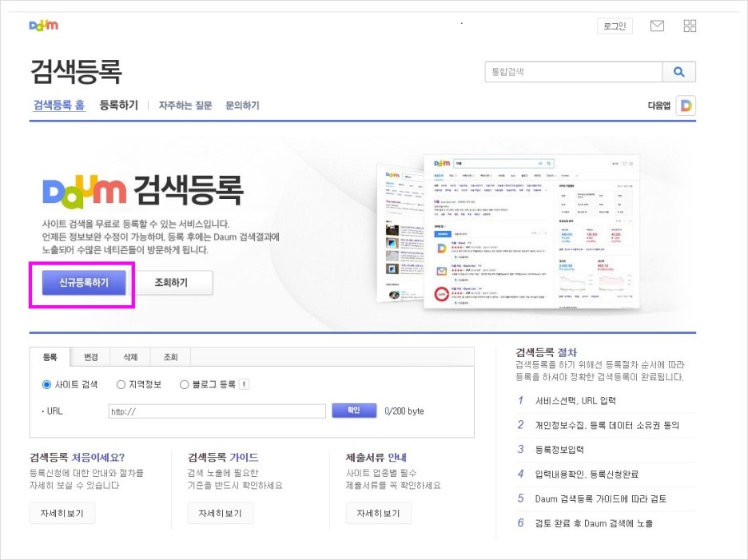Open the 등록하기 menu item
Image resolution: width=748 pixels, height=560 pixels.
pos(118,105)
